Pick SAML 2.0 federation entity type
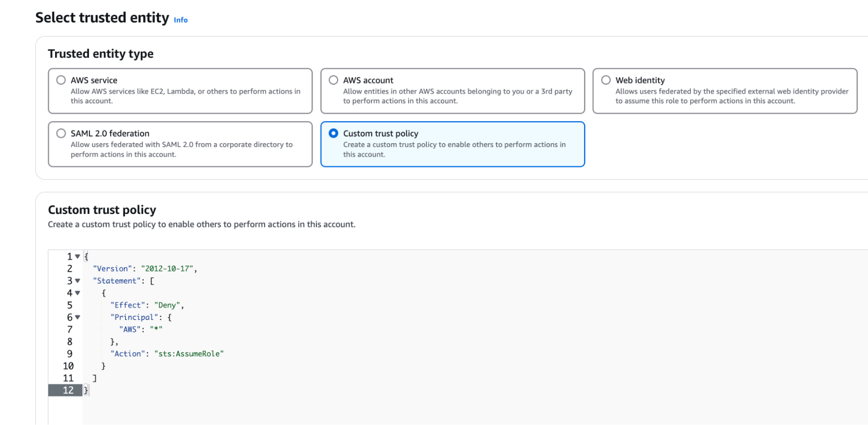Viewport: 868px width, 425px height. point(61,133)
